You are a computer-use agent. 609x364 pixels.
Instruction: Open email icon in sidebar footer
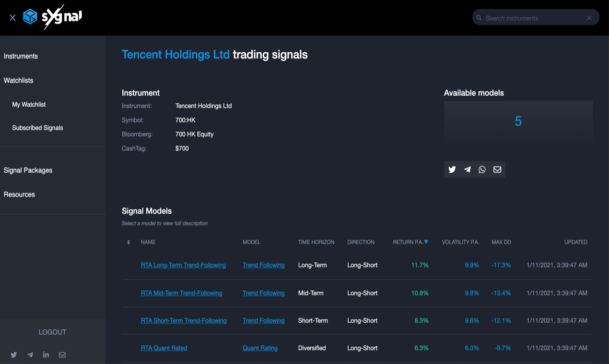coord(62,355)
